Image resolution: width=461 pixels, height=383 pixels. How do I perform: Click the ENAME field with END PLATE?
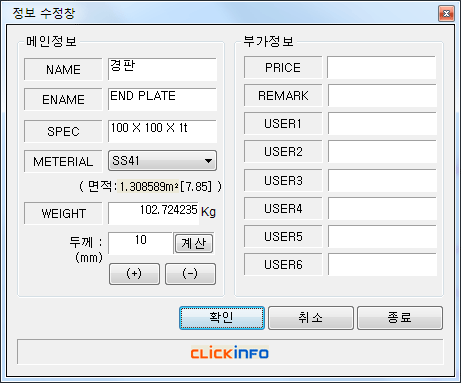click(x=162, y=99)
